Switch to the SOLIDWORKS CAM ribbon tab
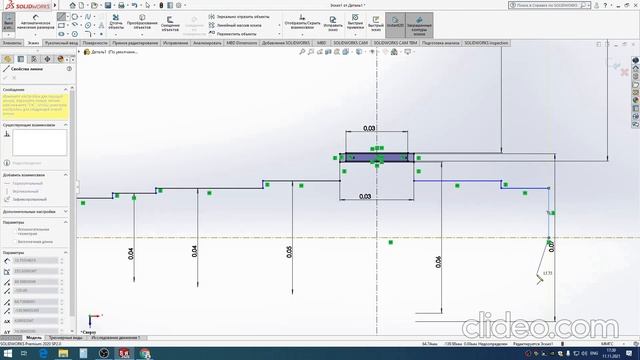The image size is (640, 360). pyautogui.click(x=350, y=43)
